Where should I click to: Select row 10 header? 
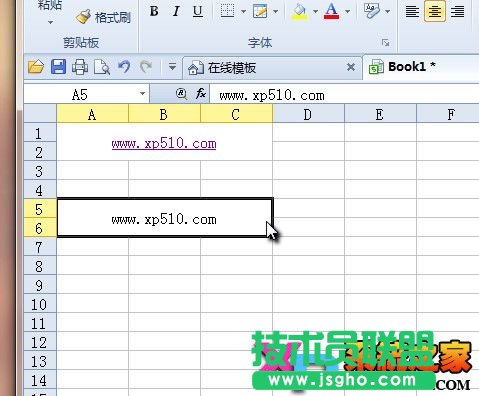(x=40, y=304)
